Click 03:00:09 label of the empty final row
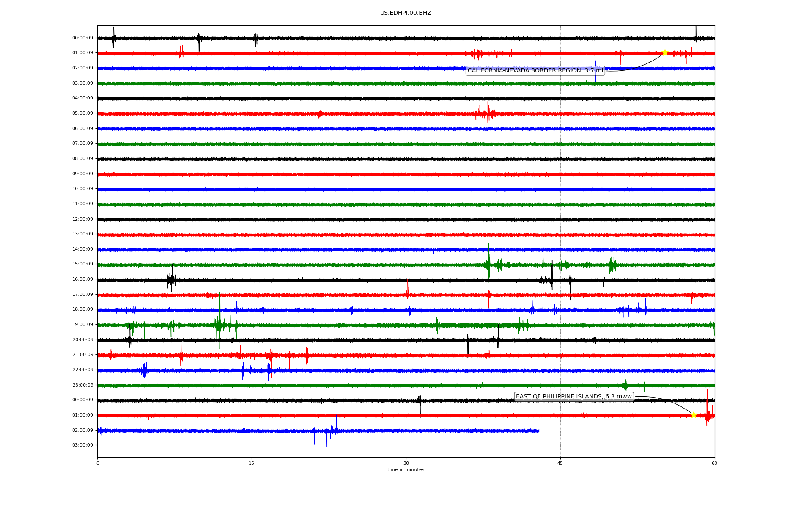Screen dimensions: 812x508 click(82, 445)
